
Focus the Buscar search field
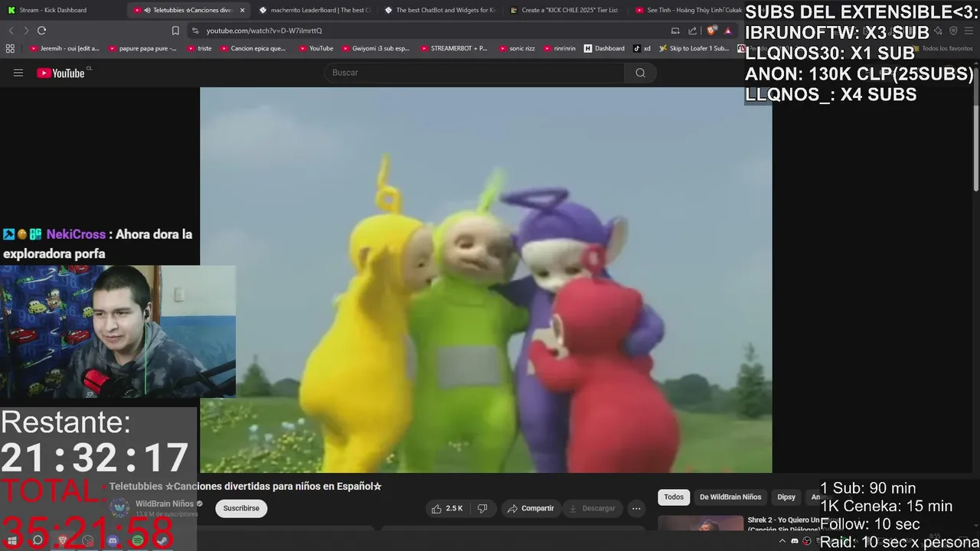tap(475, 73)
